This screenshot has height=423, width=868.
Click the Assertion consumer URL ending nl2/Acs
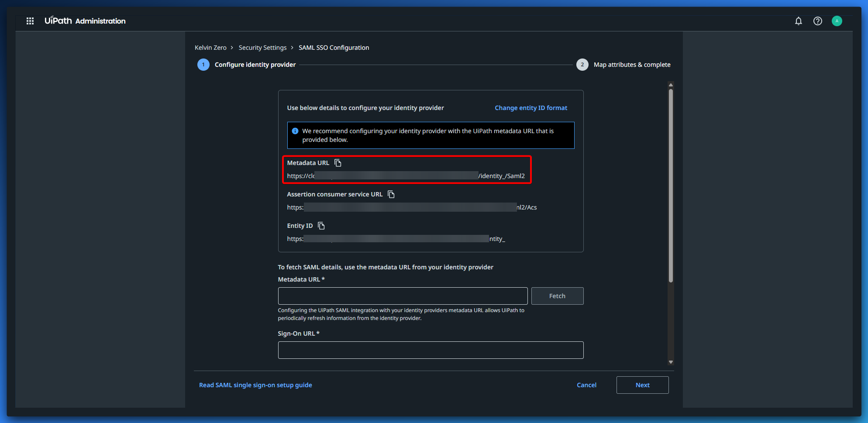point(412,207)
